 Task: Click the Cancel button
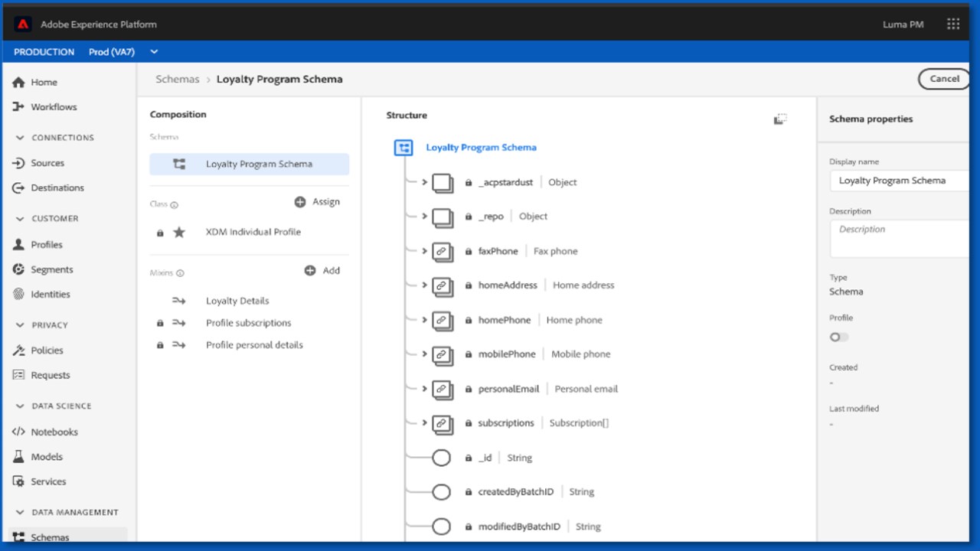coord(944,79)
